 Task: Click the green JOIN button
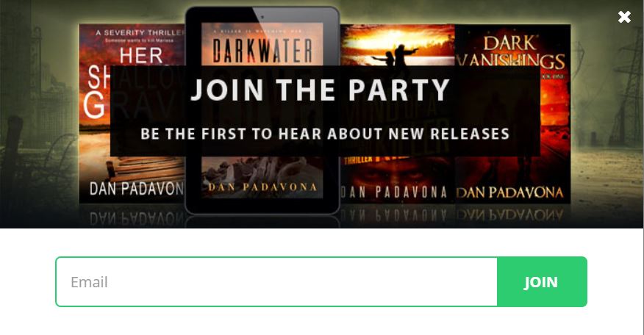click(542, 281)
